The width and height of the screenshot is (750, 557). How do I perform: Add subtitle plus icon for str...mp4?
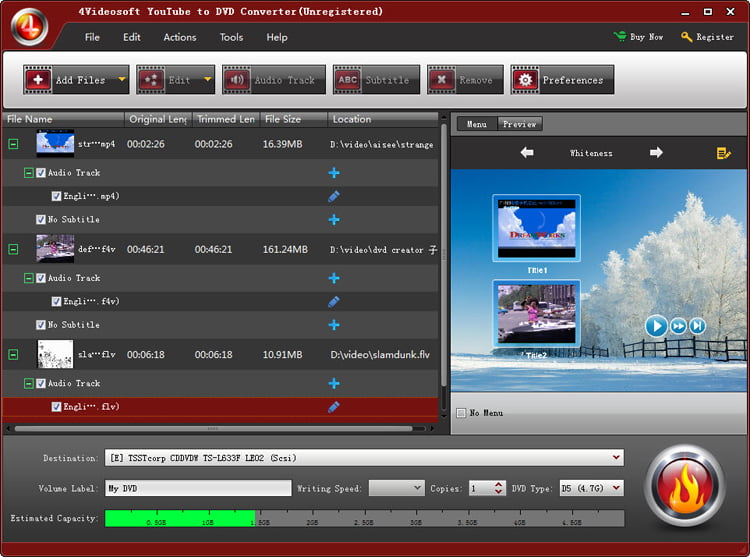click(x=334, y=219)
